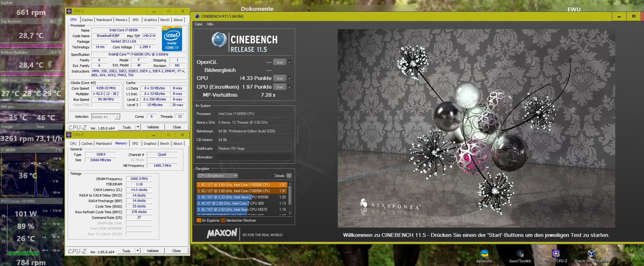
Task: Open Memory tab in CPU-Z Processor window
Action: (x=121, y=20)
